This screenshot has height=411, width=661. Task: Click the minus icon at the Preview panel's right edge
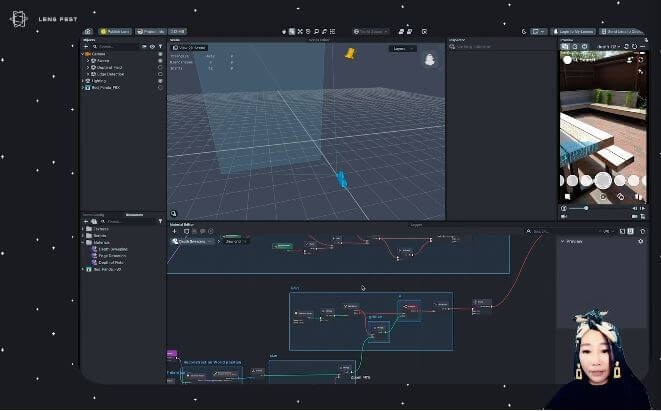(642, 46)
